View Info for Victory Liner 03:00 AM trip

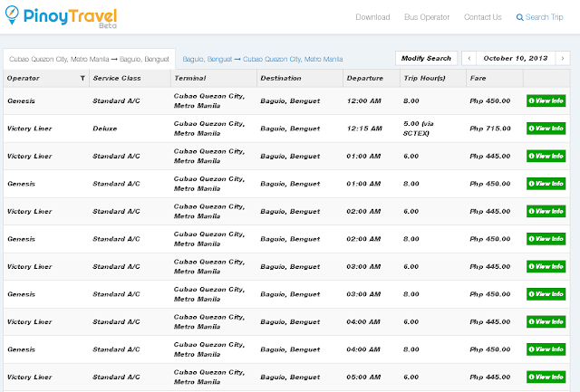(x=546, y=266)
